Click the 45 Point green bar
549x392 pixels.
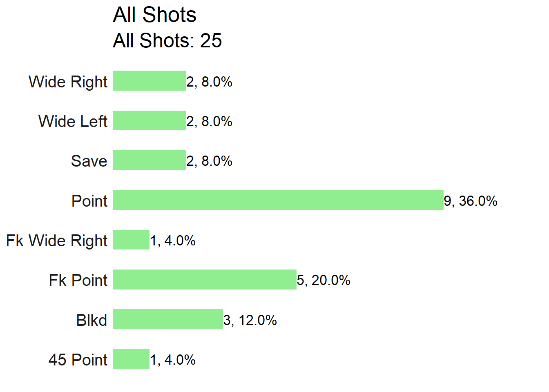[131, 359]
